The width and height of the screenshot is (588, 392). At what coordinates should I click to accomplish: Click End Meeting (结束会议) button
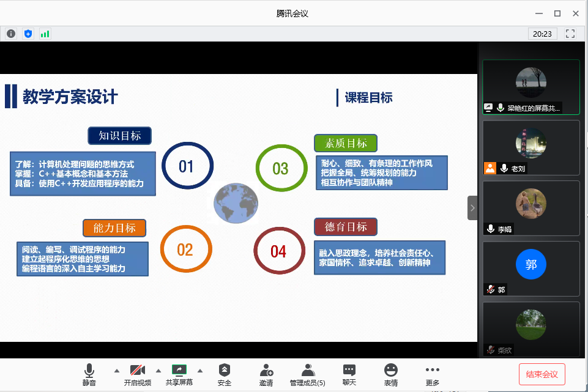(541, 374)
